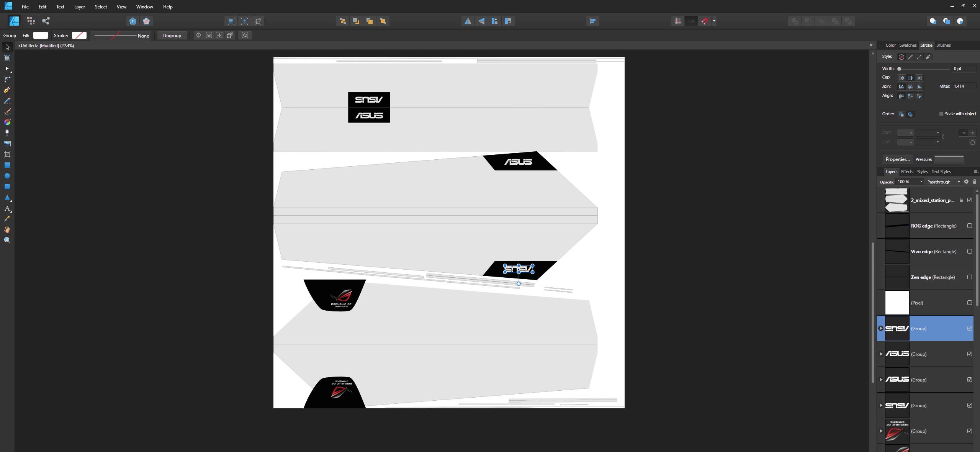980x452 pixels.
Task: Click Flip Horizontal toolbar icon
Action: click(468, 21)
